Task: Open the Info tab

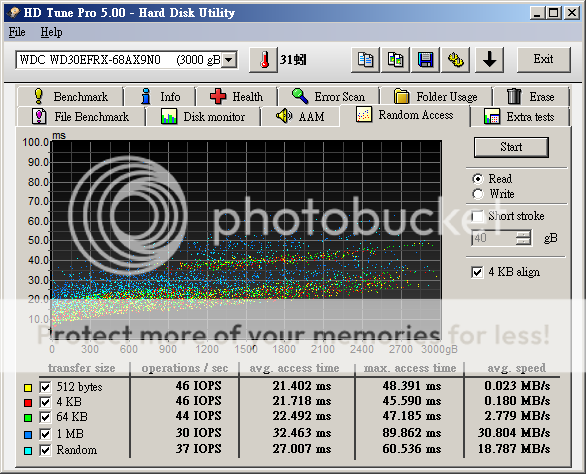Action: pos(160,97)
